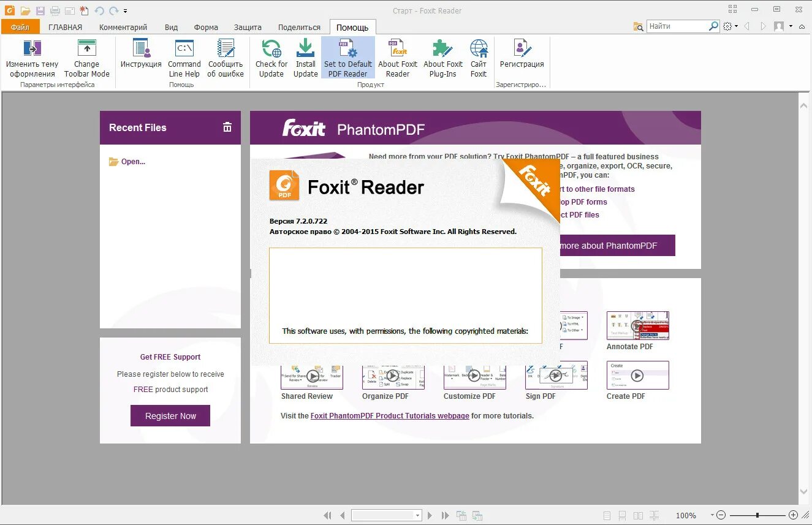Image resolution: width=812 pixels, height=525 pixels.
Task: Switch to Вид tab
Action: [171, 27]
